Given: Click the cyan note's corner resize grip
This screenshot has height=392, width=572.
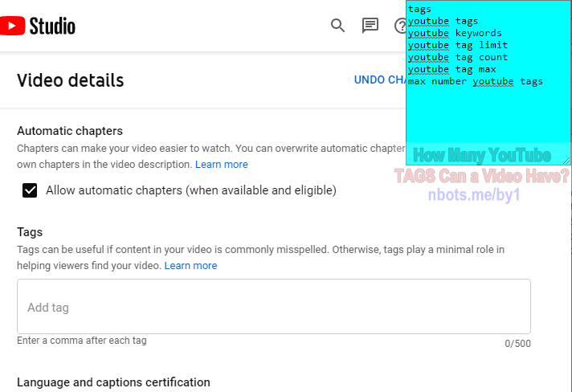Looking at the screenshot, I should tap(566, 161).
